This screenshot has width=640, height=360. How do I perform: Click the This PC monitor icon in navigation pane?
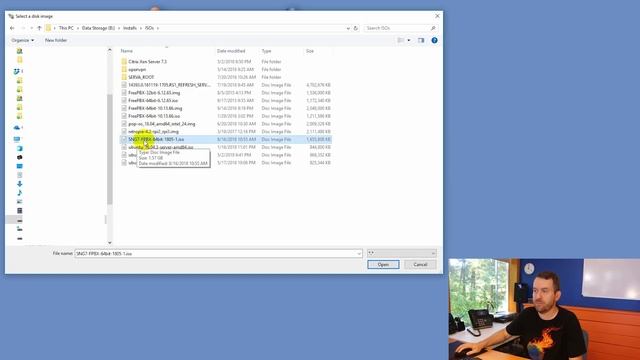(x=17, y=139)
